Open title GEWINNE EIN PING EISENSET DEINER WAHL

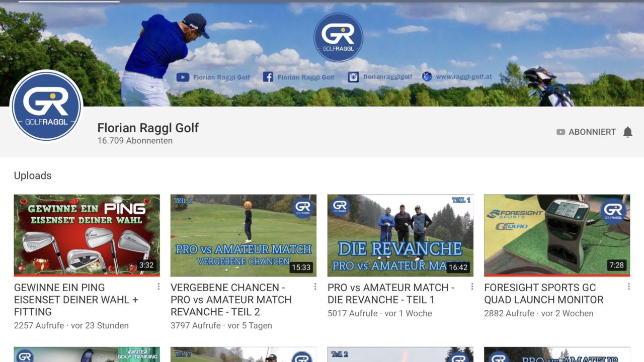pos(76,300)
